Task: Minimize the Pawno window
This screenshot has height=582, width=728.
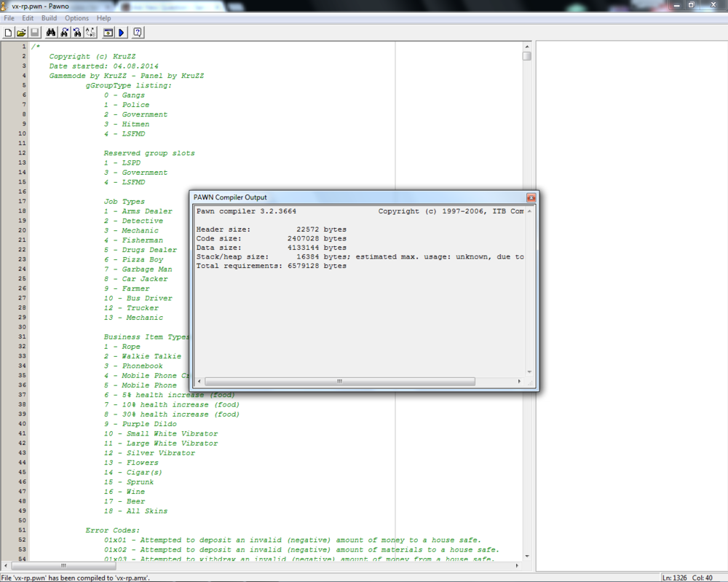Action: click(677, 5)
